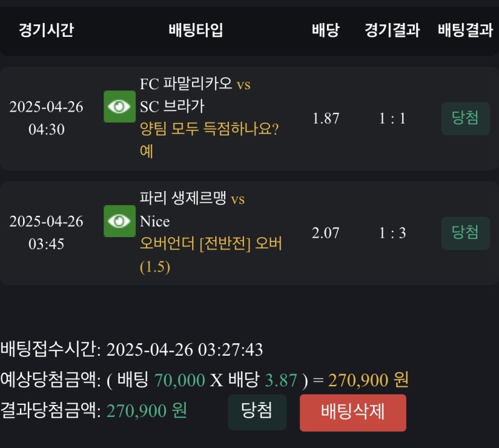This screenshot has width=499, height=448.
Task: Open the FC 파말리카오 team name
Action: pos(187,84)
